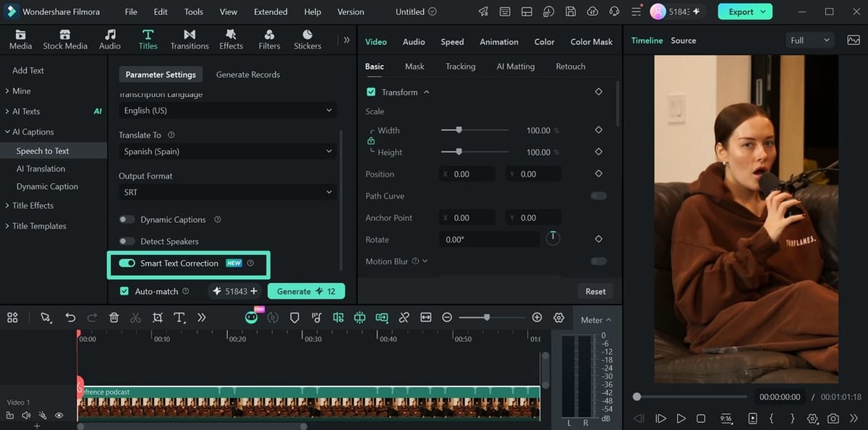This screenshot has width=868, height=430.
Task: Toggle the Path Curve switch
Action: 598,195
